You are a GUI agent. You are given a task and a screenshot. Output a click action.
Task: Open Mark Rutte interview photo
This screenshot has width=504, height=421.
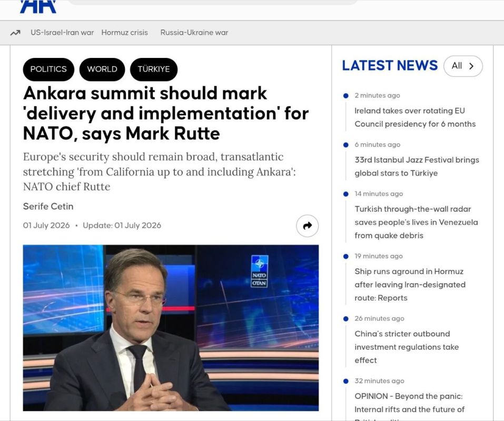(171, 328)
